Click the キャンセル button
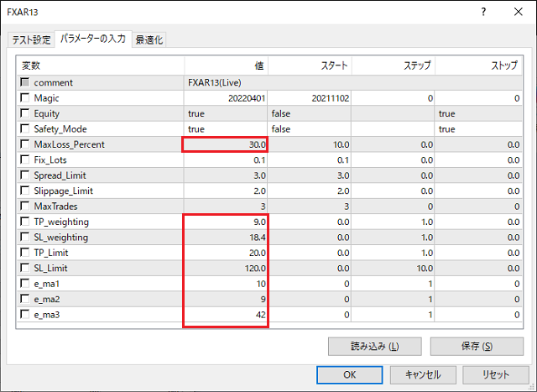The height and width of the screenshot is (392, 537). pyautogui.click(x=423, y=375)
